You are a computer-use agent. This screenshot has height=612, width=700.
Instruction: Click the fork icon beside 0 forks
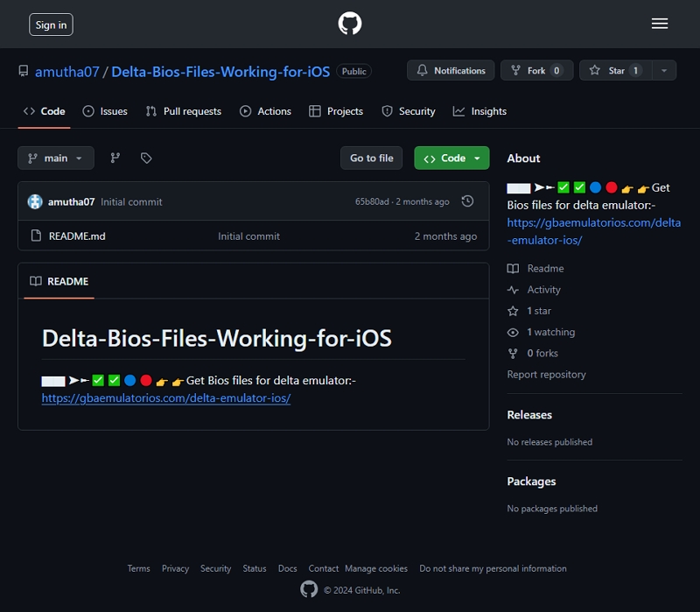tap(513, 354)
